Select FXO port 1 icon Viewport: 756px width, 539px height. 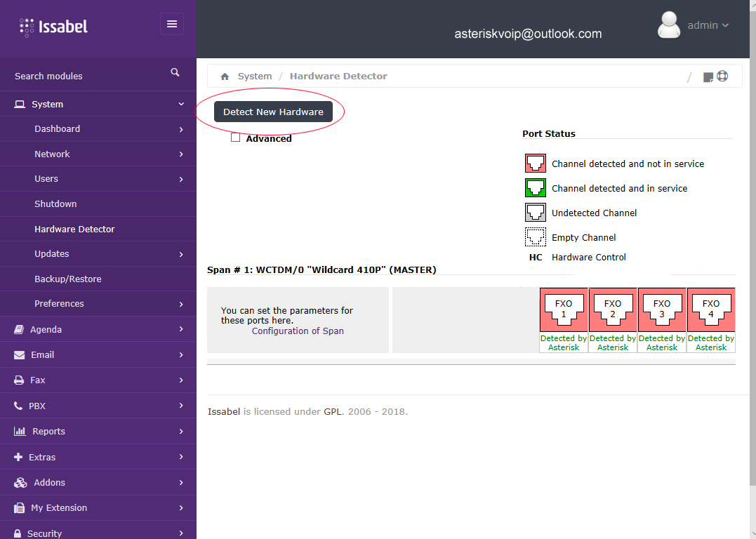pos(564,309)
